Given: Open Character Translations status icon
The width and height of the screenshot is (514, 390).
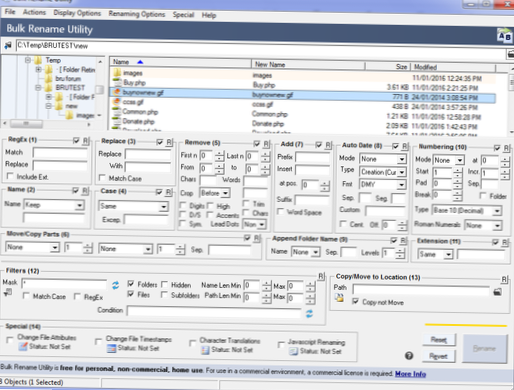Looking at the screenshot, I should (205, 350).
